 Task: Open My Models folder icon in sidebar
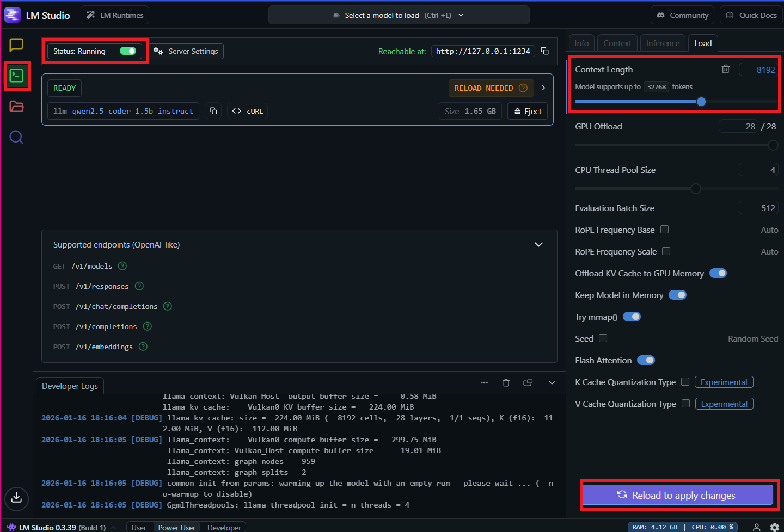tap(16, 108)
